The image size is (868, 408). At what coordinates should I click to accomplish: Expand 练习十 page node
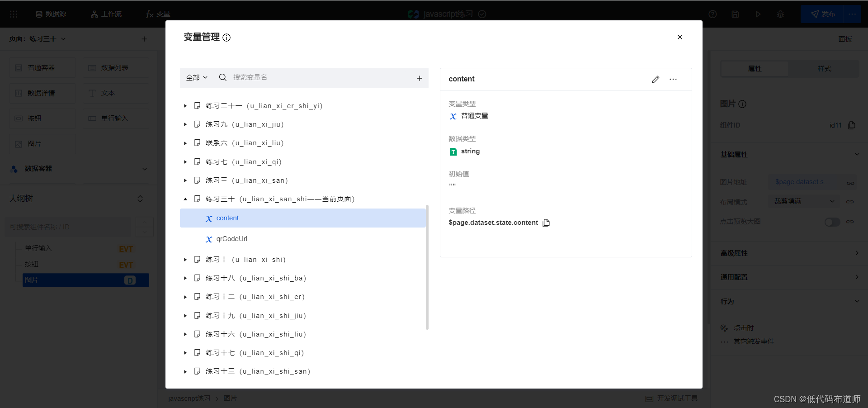coord(185,260)
